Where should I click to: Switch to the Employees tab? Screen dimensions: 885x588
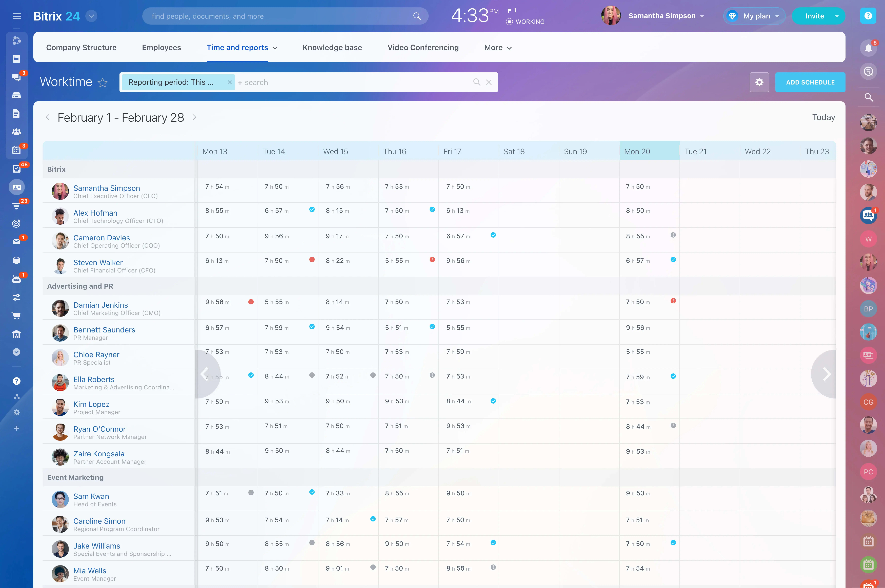pyautogui.click(x=161, y=48)
